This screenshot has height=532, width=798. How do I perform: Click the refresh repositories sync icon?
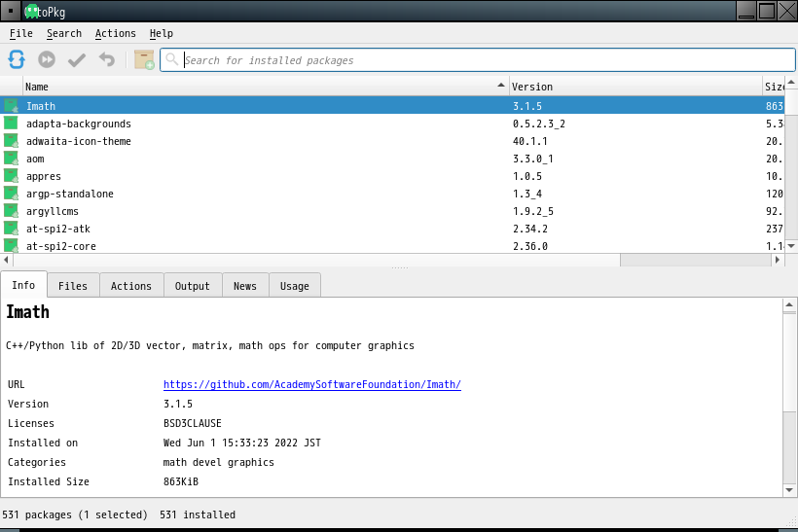click(x=17, y=59)
